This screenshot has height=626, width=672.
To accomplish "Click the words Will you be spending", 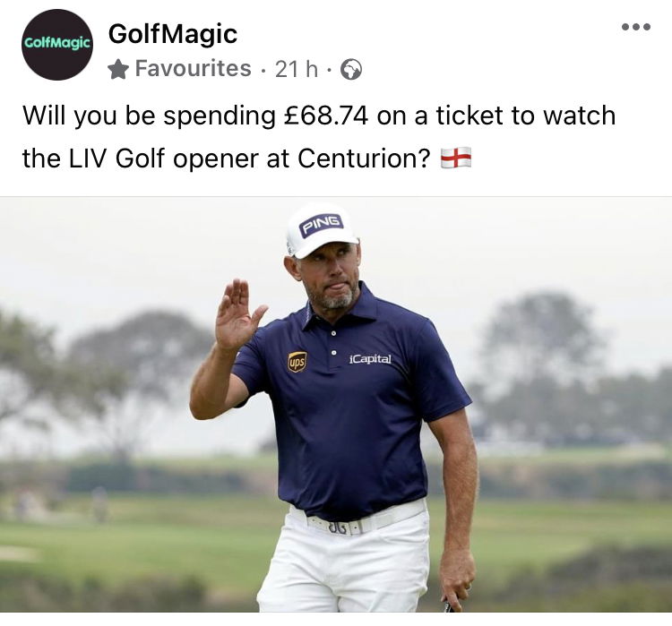I will [149, 116].
